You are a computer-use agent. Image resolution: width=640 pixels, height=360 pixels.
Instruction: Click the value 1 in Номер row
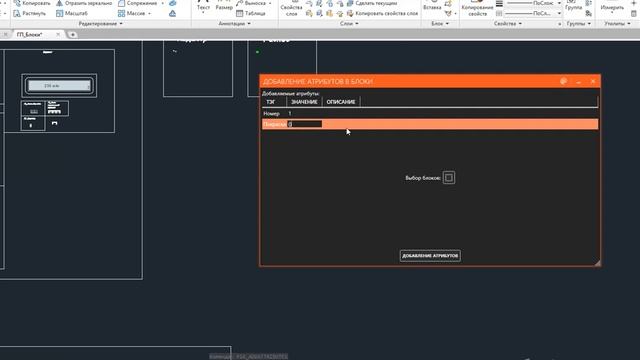(x=290, y=113)
